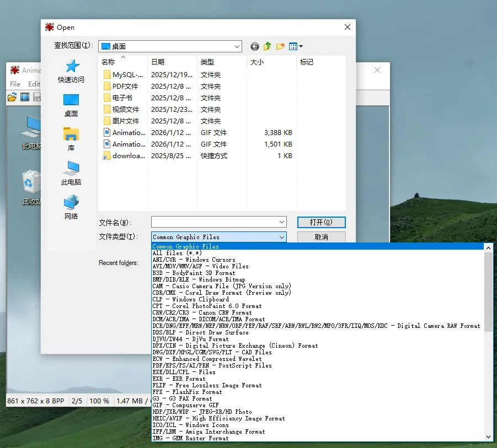Viewport: 497px width, 448px height.
Task: Select 快速访问 in the places sidebar
Action: point(71,71)
